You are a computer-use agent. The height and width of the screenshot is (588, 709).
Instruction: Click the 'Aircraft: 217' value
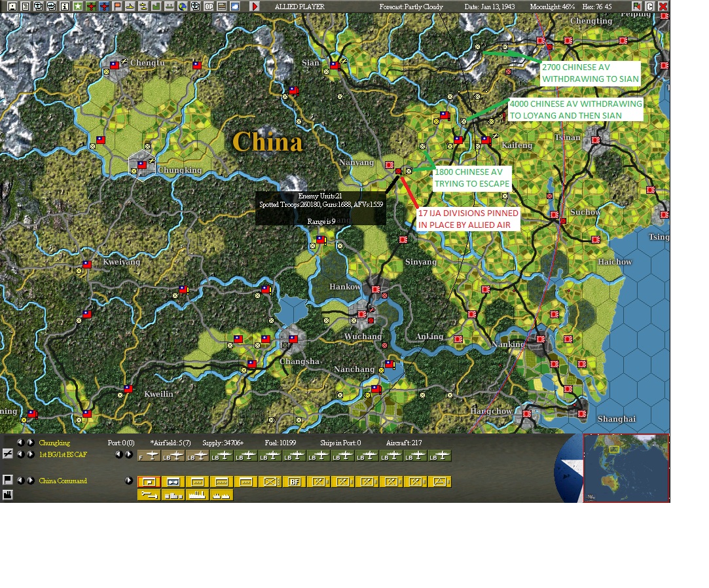coord(404,443)
